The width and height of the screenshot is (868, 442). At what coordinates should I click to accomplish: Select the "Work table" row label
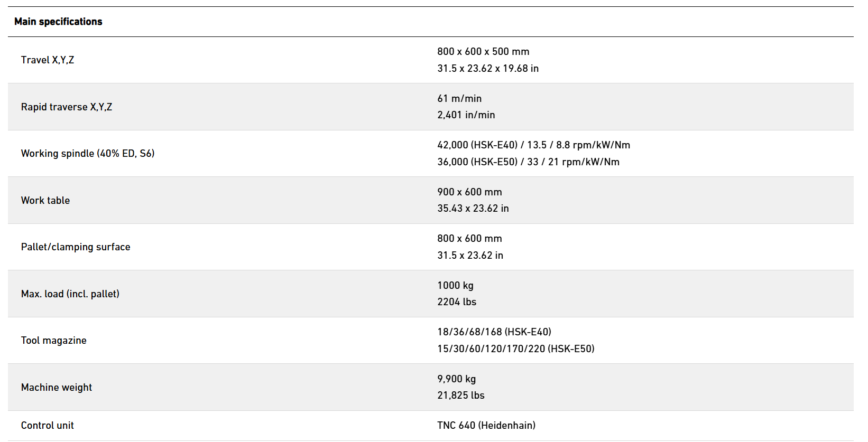click(x=45, y=201)
